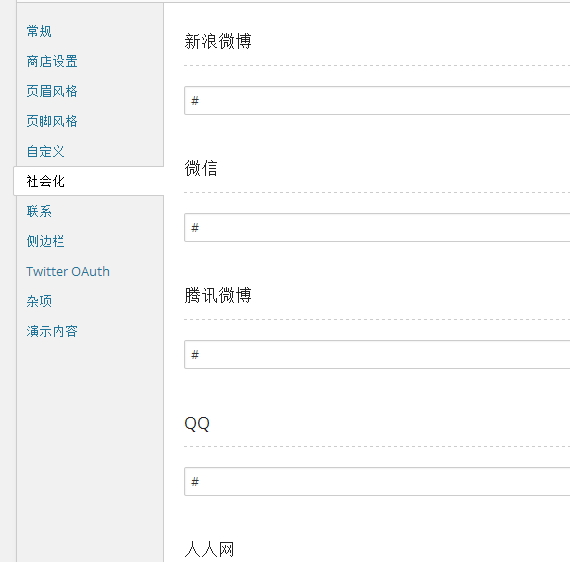Switch to 页眉风格 tab

pos(52,91)
